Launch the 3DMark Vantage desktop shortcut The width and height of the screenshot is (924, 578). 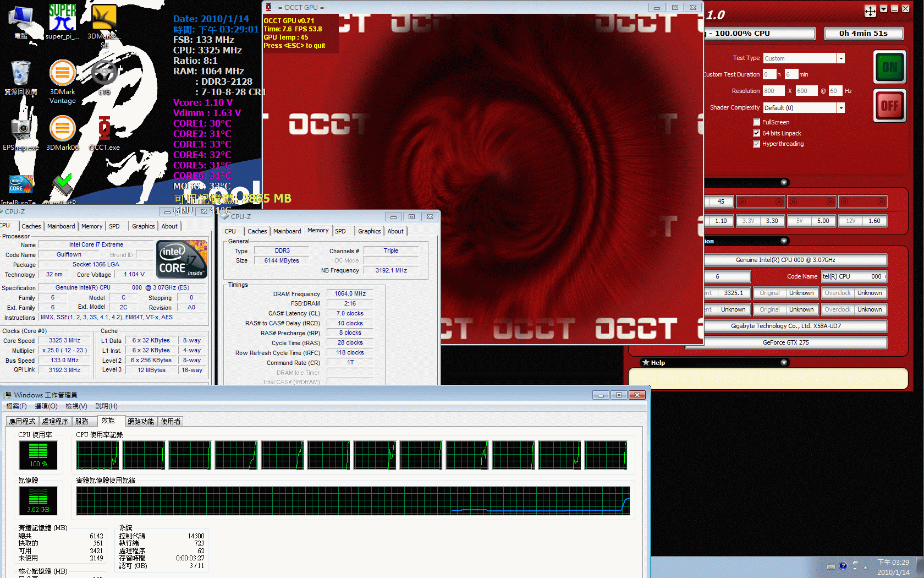point(62,81)
